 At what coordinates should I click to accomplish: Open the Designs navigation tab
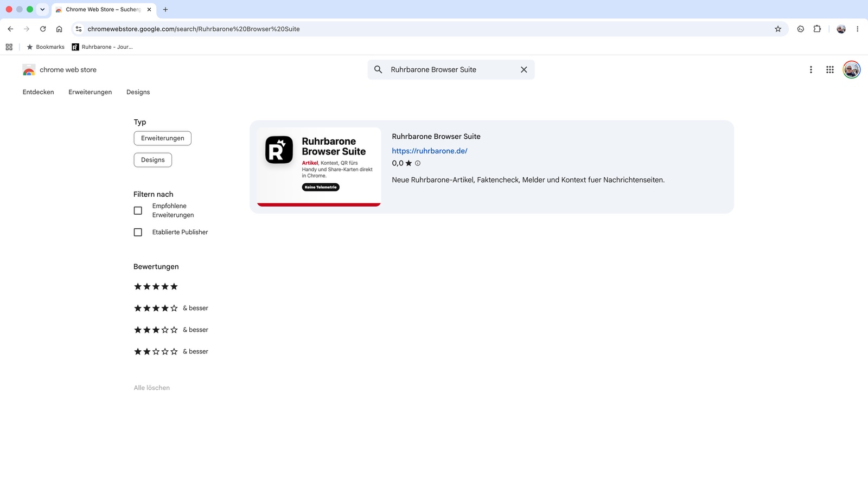(138, 92)
